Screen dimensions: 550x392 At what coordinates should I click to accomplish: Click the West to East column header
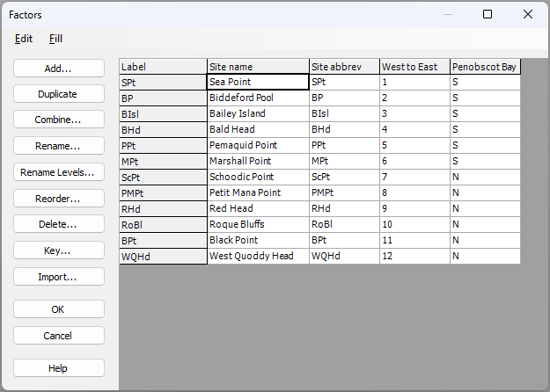[x=414, y=67]
